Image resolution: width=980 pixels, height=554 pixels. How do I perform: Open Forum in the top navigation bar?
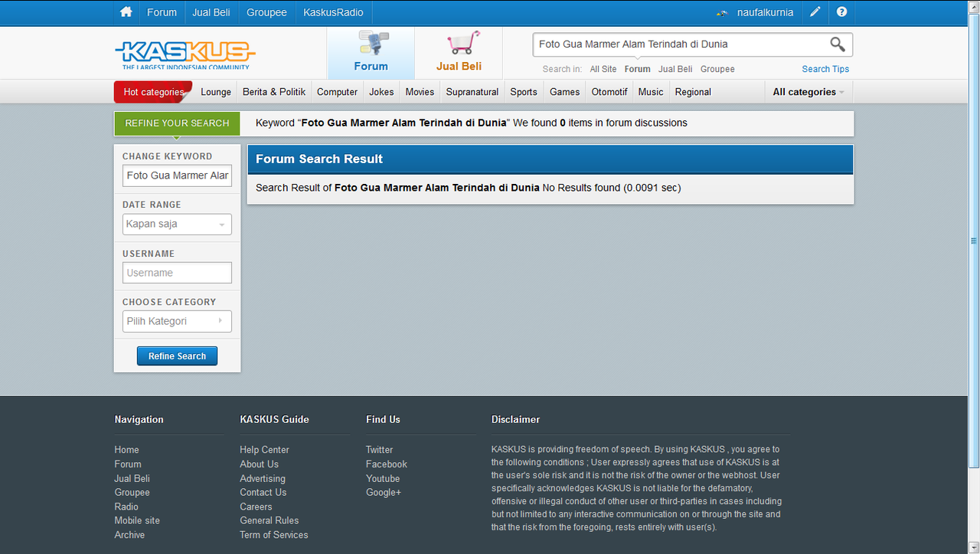[x=162, y=12]
